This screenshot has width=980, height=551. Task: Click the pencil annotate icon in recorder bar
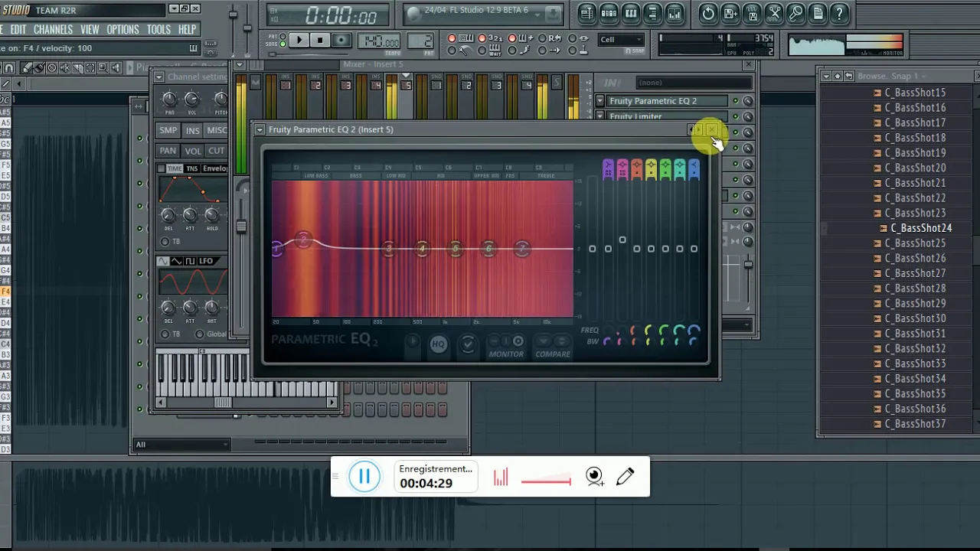pos(625,477)
